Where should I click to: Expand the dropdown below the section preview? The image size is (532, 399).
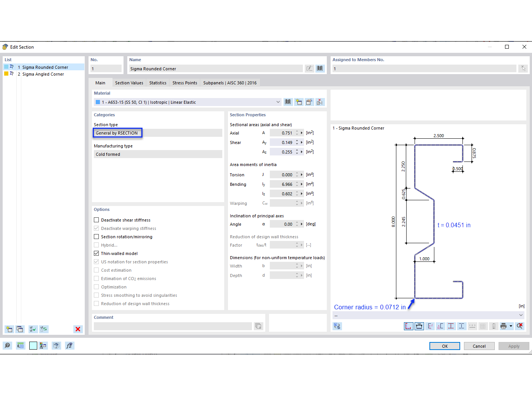pos(521,315)
